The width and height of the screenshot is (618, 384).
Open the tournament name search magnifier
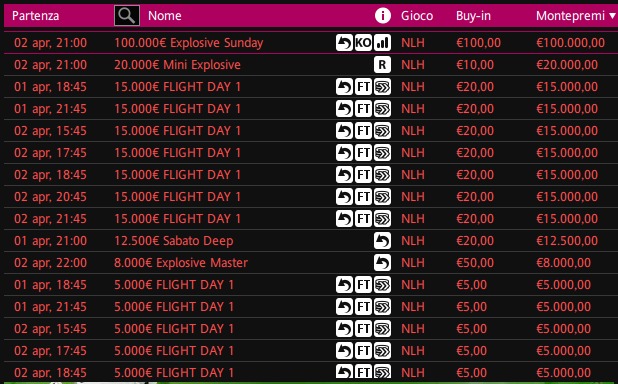127,16
